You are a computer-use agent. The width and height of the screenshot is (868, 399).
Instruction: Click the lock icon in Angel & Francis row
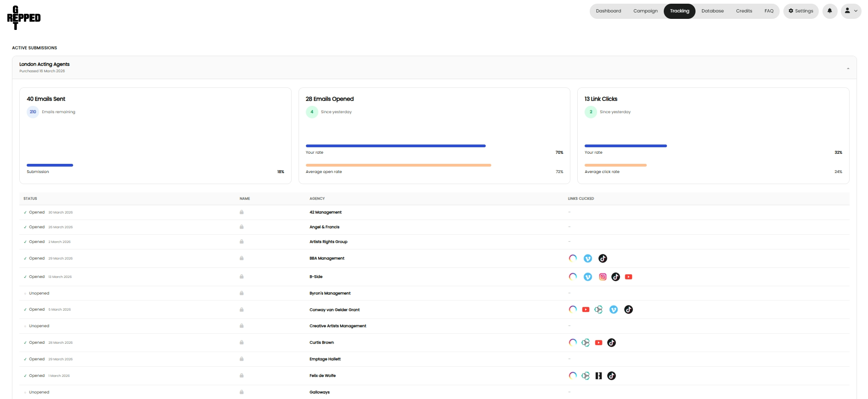pos(241,227)
